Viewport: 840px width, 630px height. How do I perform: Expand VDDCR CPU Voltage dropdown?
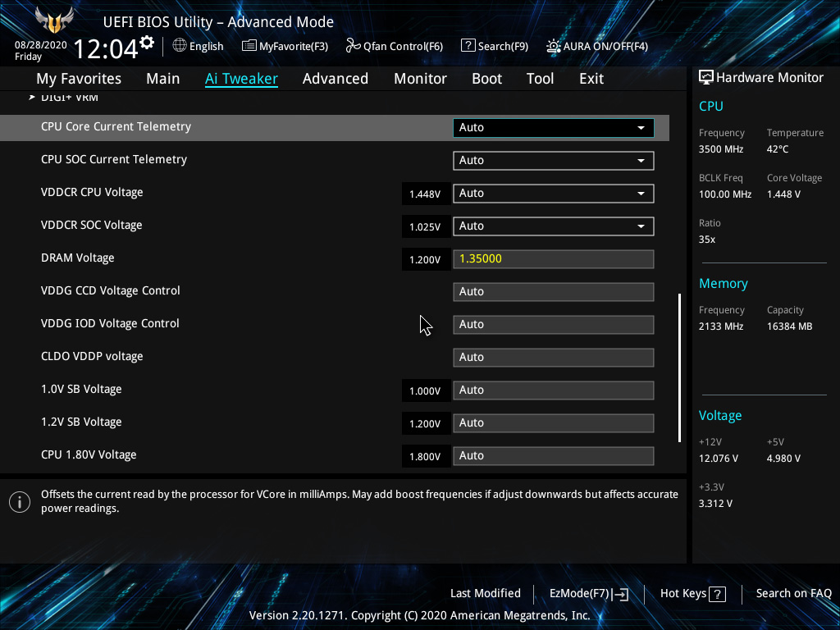[x=641, y=194]
